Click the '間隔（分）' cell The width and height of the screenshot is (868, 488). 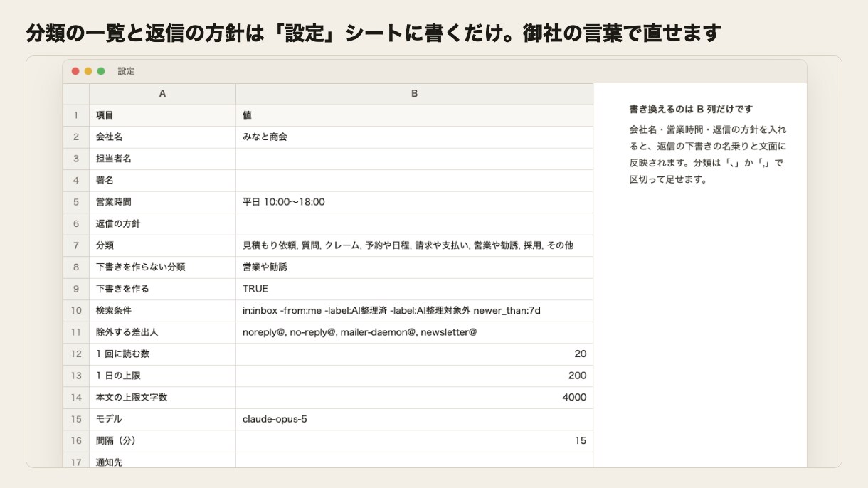pos(162,441)
